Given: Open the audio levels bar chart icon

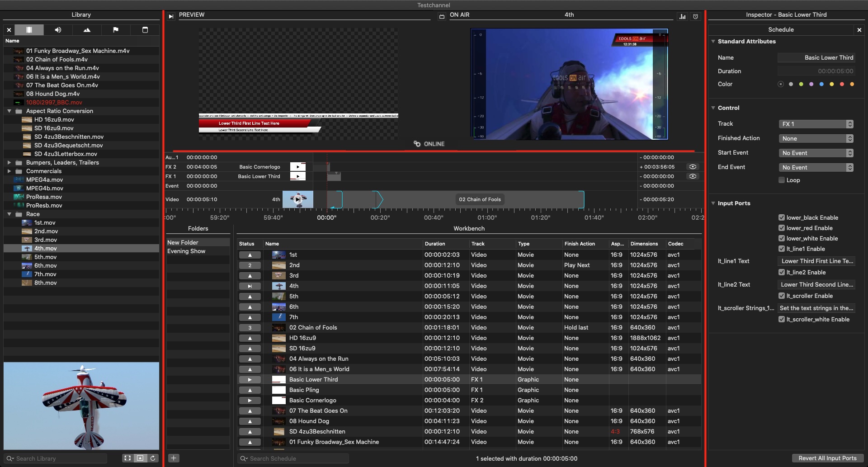Looking at the screenshot, I should coord(682,16).
